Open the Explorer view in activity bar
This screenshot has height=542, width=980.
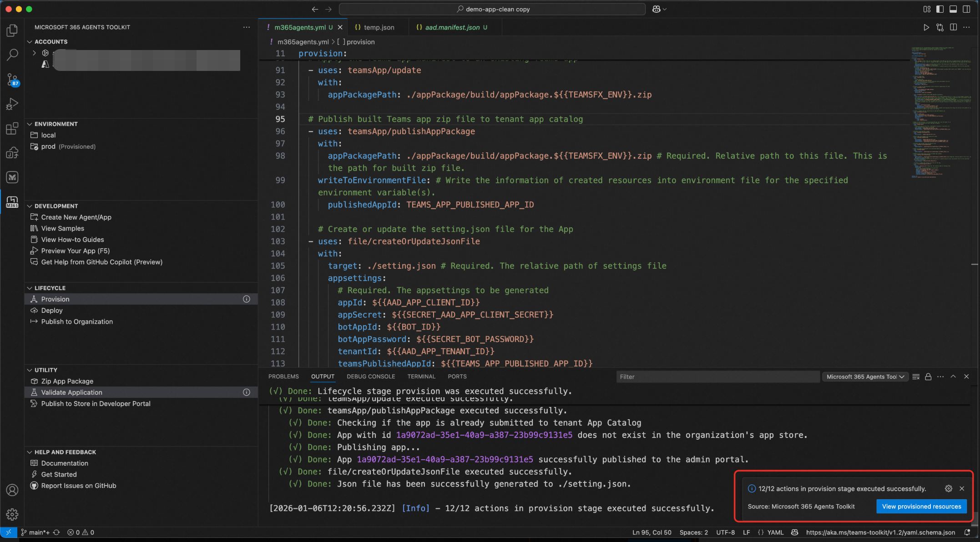pos(12,30)
